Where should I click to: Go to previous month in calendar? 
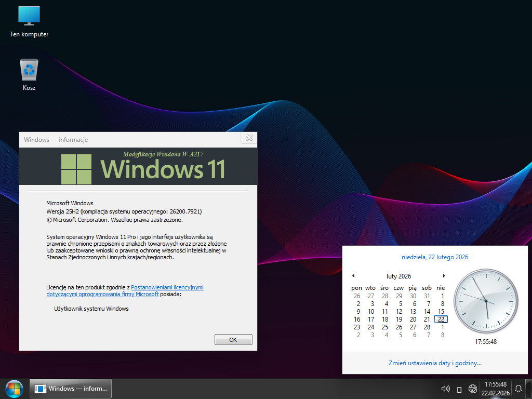point(353,276)
